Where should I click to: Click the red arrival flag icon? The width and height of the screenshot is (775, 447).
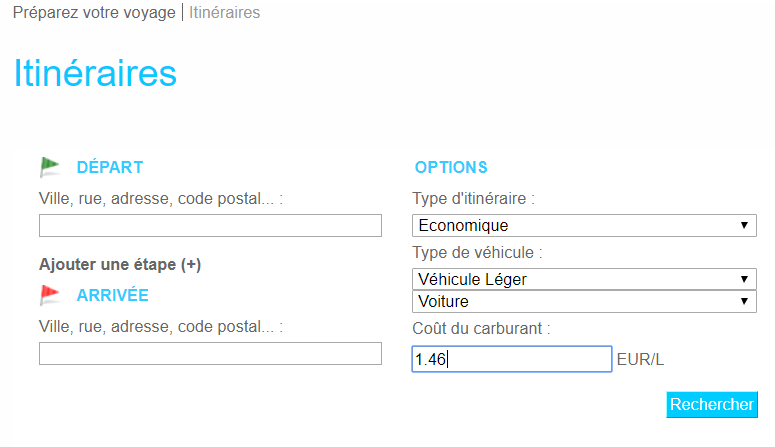pyautogui.click(x=50, y=295)
